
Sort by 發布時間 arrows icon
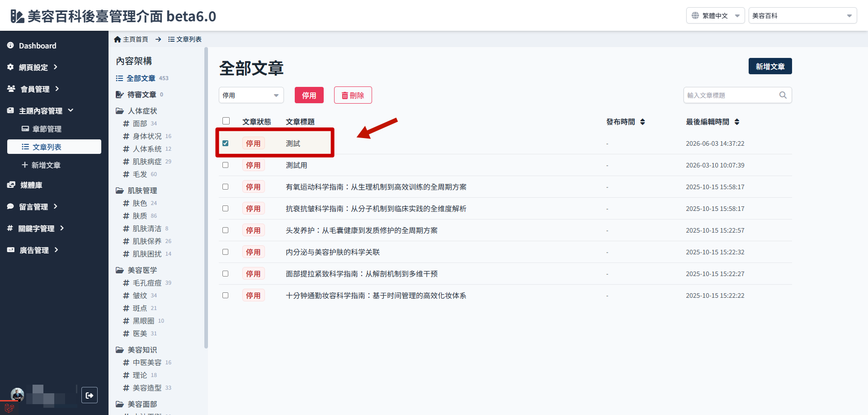[642, 122]
